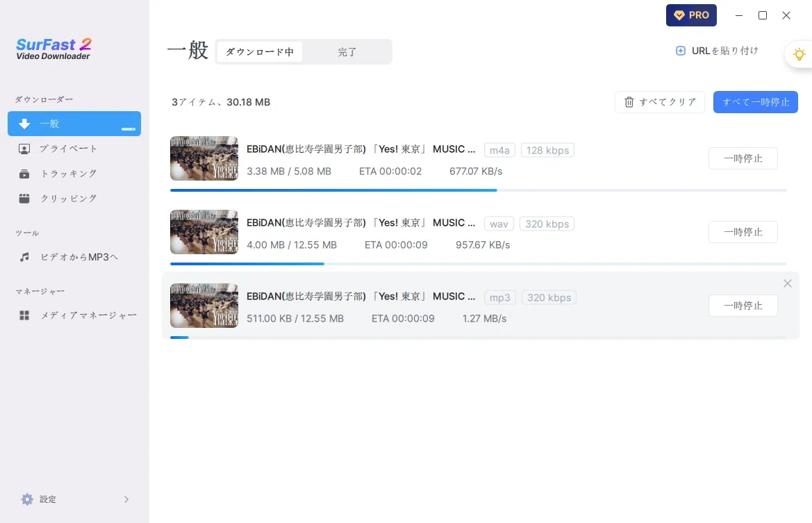The height and width of the screenshot is (523, 812).
Task: Click the 320 kbps tag on wav row
Action: [x=547, y=224]
